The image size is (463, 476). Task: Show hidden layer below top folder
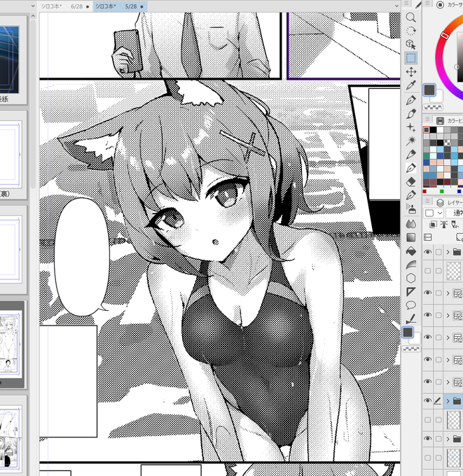tap(427, 271)
